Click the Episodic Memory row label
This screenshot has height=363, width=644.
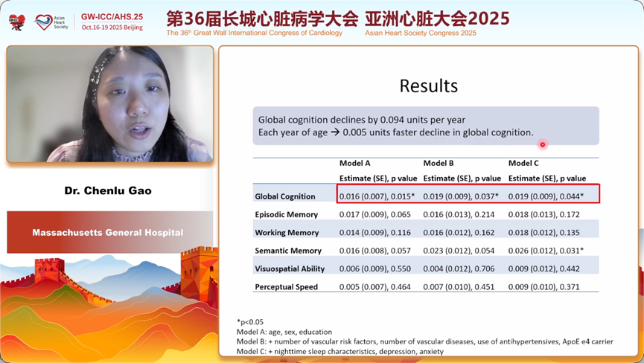[x=287, y=215]
